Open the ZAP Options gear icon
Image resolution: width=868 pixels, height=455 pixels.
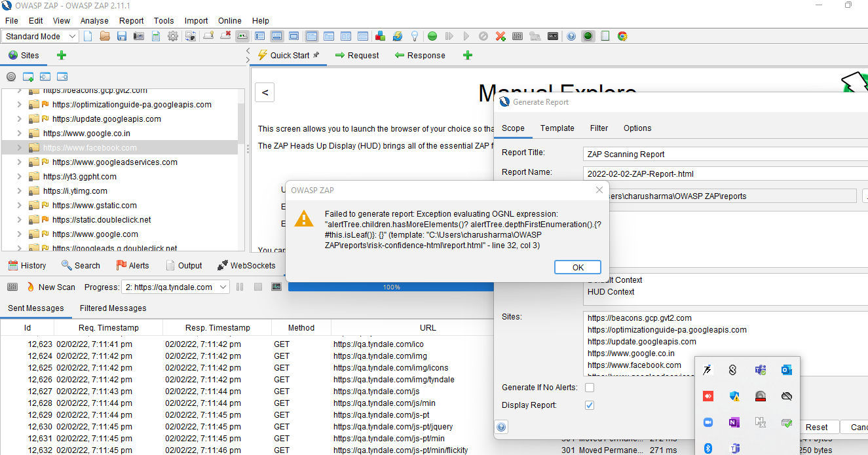pos(173,36)
